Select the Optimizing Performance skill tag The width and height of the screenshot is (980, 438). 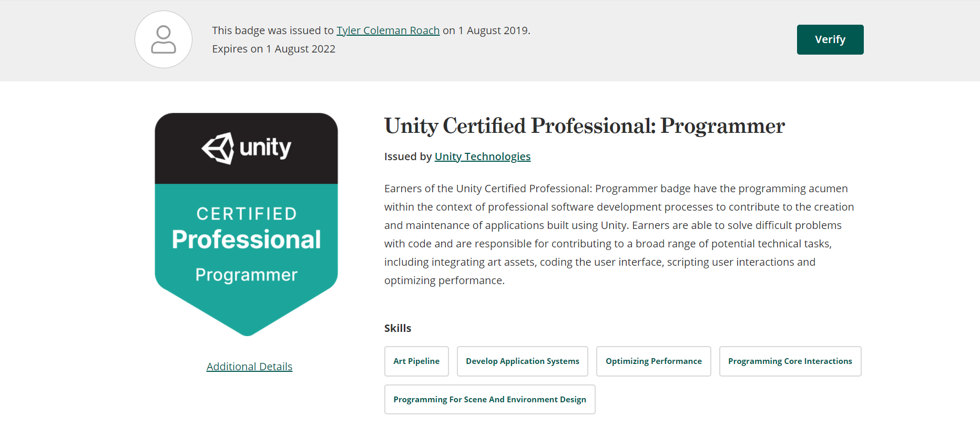coord(654,361)
